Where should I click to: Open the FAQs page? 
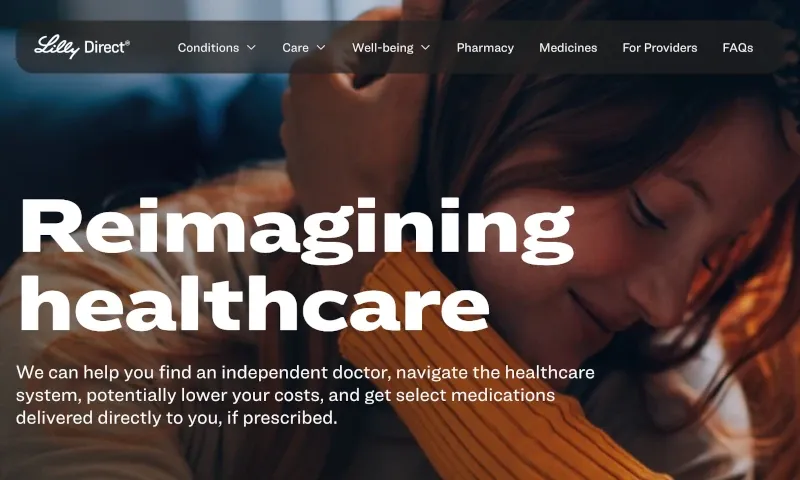click(x=738, y=47)
